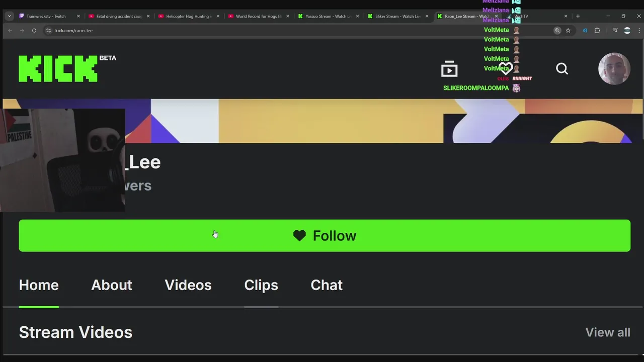Viewport: 644px width, 362px height.
Task: Switch to Fatal diving accident tab
Action: [119, 16]
